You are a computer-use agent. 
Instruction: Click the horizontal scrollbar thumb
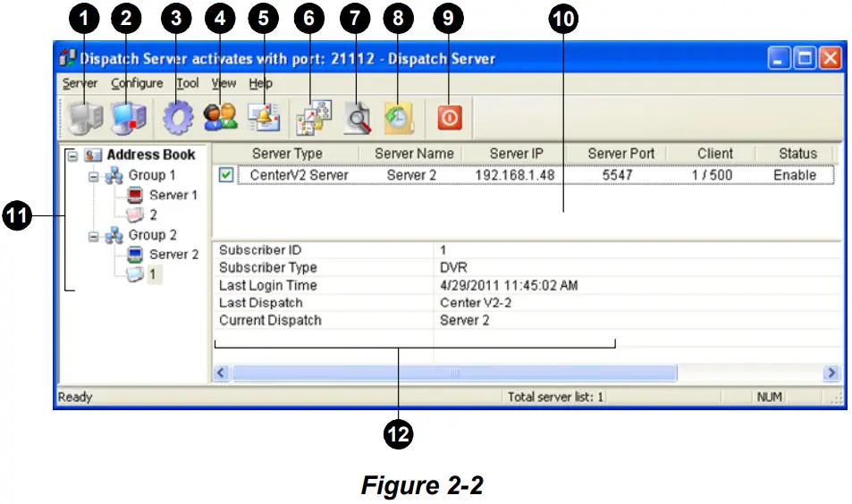click(454, 374)
